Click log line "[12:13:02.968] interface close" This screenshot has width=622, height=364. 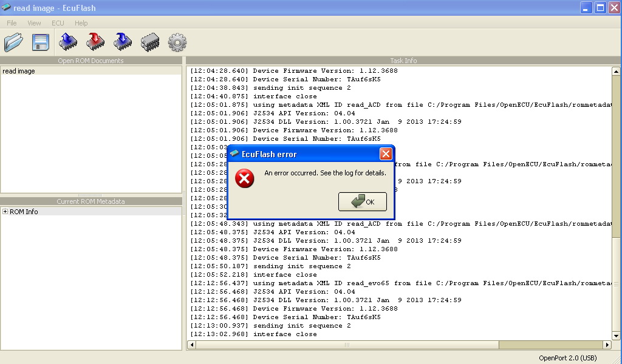point(253,334)
